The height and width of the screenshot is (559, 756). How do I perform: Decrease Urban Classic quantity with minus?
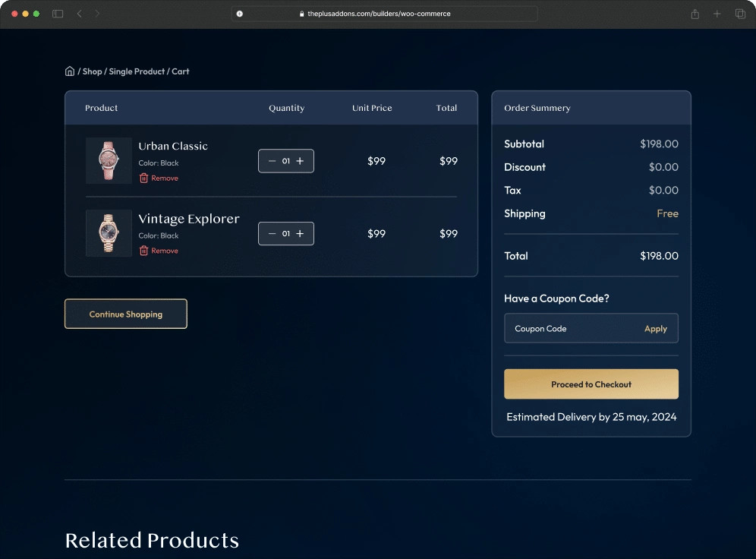[272, 161]
